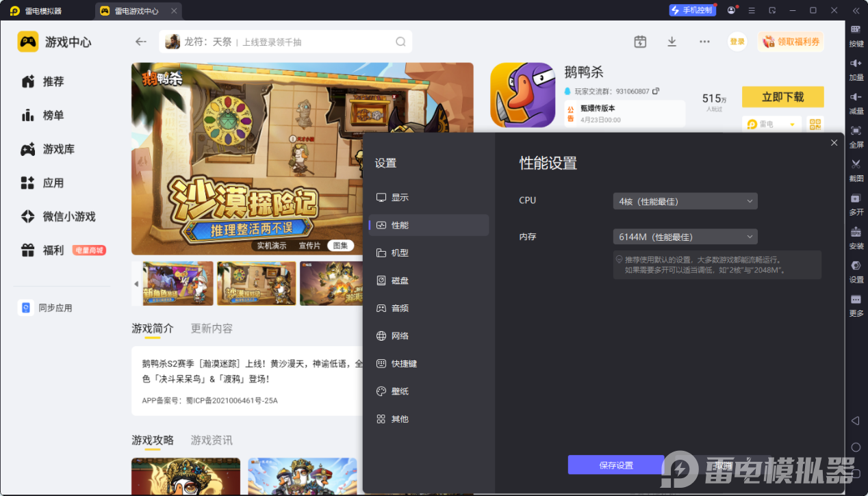Select 快捷键 in settings menu

[429, 363]
